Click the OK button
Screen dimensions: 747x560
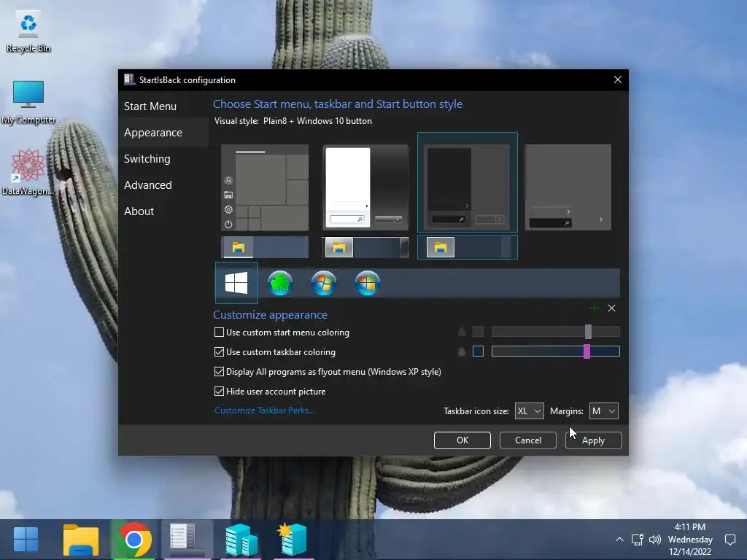tap(462, 440)
